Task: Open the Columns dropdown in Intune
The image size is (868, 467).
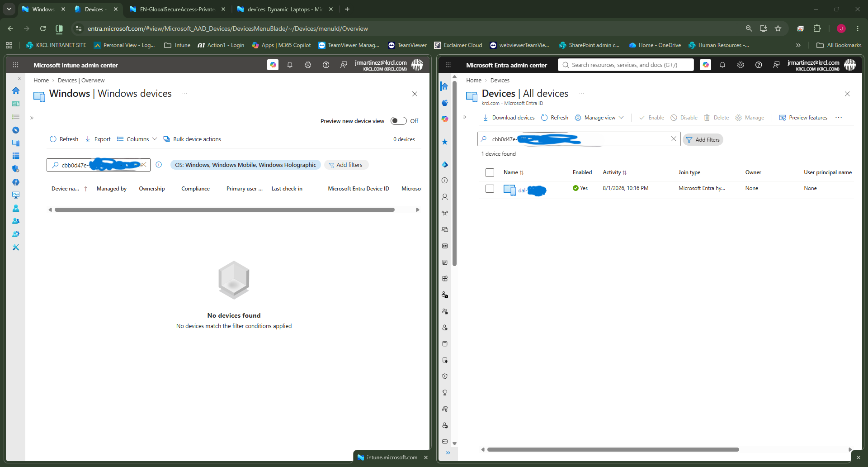Action: 137,139
